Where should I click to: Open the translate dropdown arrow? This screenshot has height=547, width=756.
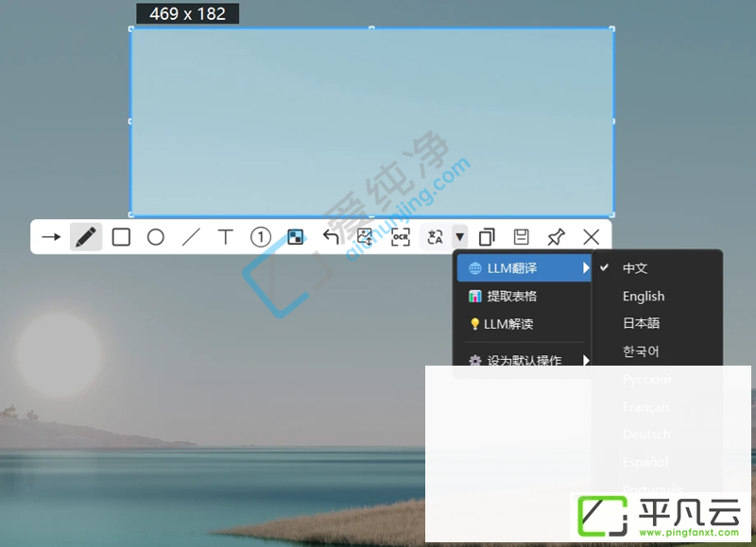(x=460, y=237)
